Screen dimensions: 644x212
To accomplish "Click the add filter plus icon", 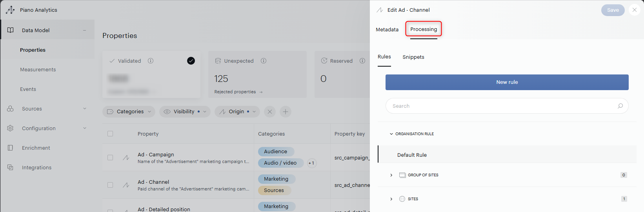I will (x=286, y=112).
